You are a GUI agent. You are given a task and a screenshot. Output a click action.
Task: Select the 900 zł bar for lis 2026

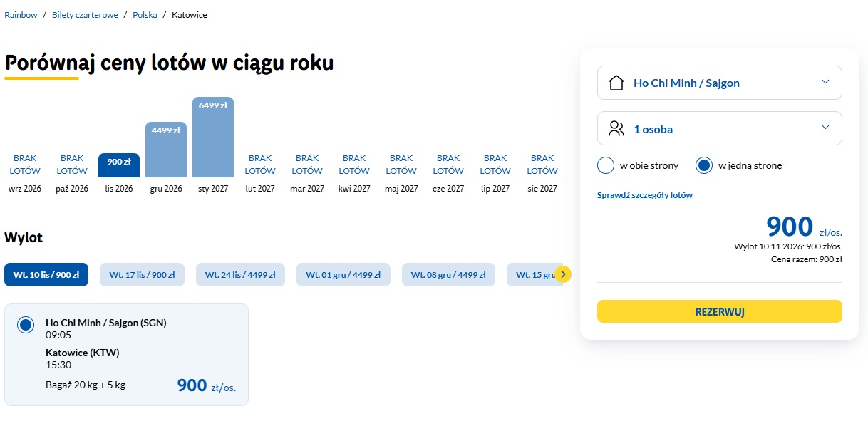coord(119,165)
